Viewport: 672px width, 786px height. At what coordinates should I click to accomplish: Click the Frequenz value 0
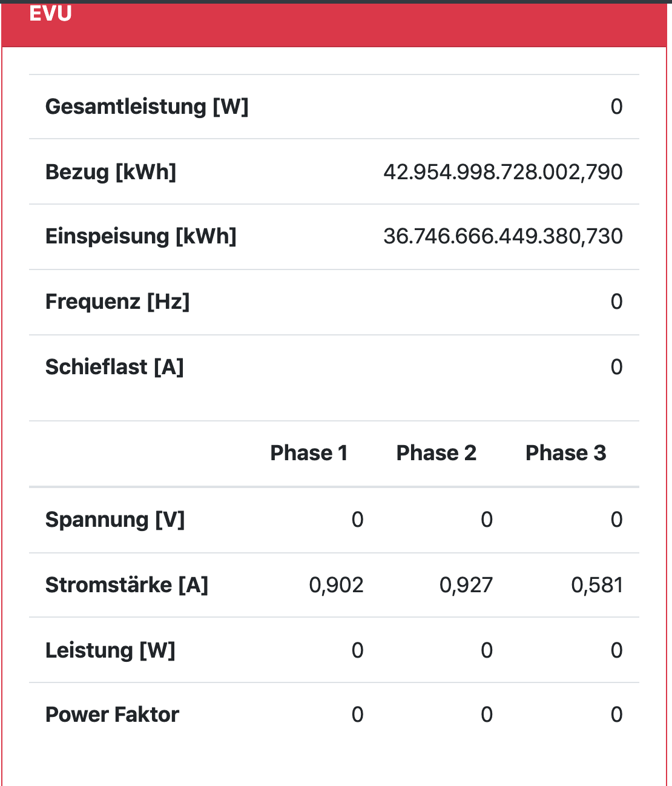click(616, 302)
